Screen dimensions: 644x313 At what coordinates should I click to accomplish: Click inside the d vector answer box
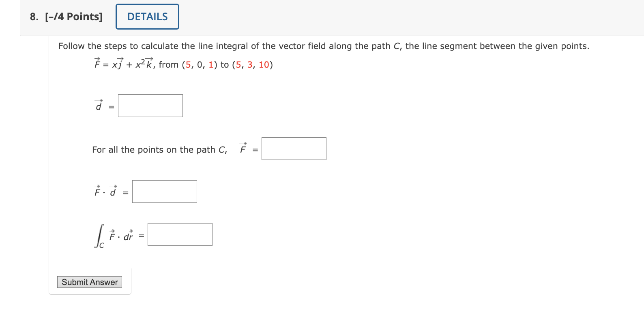(150, 105)
